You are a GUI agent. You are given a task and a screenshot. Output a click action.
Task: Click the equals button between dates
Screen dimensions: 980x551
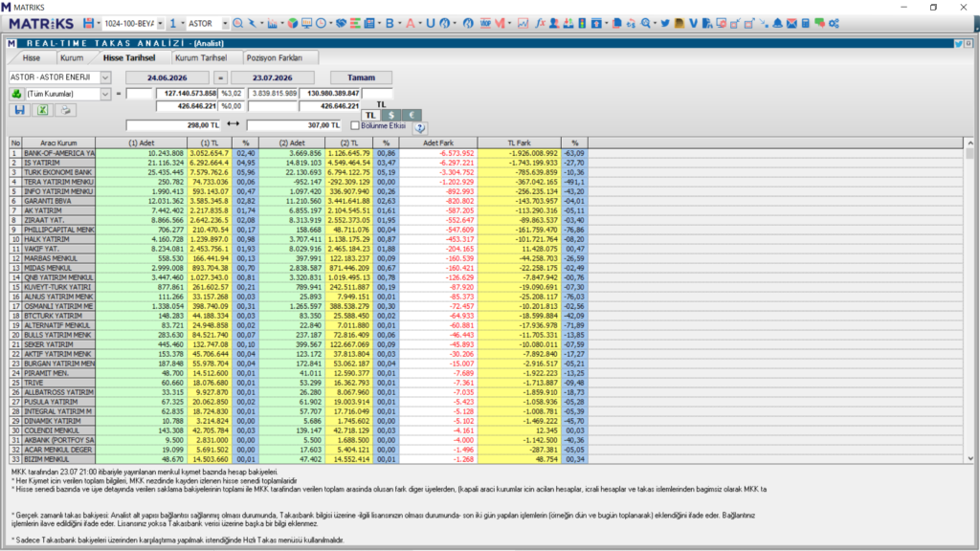click(x=220, y=77)
